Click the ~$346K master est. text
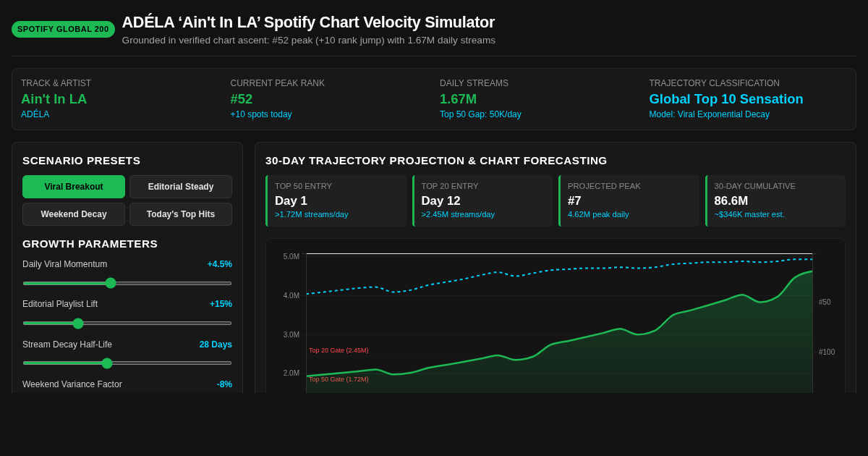868x456 pixels. coord(749,214)
